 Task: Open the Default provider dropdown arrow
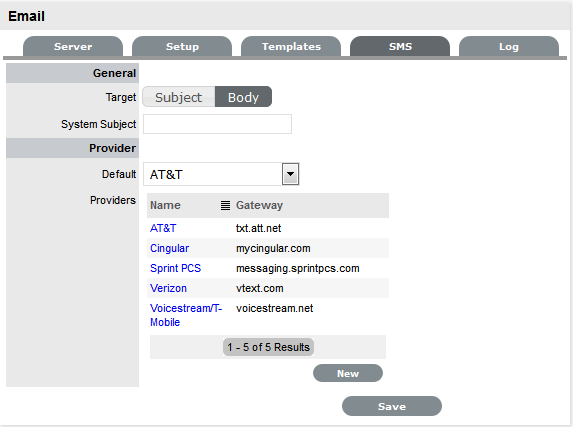[x=291, y=174]
